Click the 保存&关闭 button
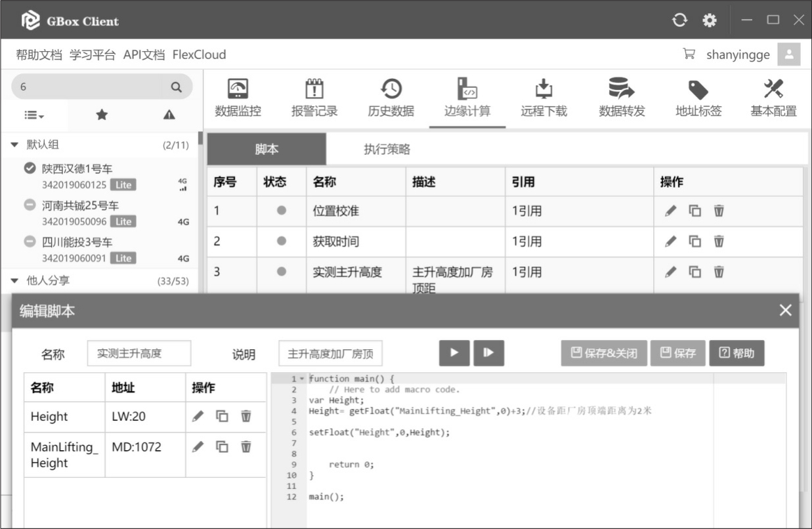 pyautogui.click(x=604, y=353)
